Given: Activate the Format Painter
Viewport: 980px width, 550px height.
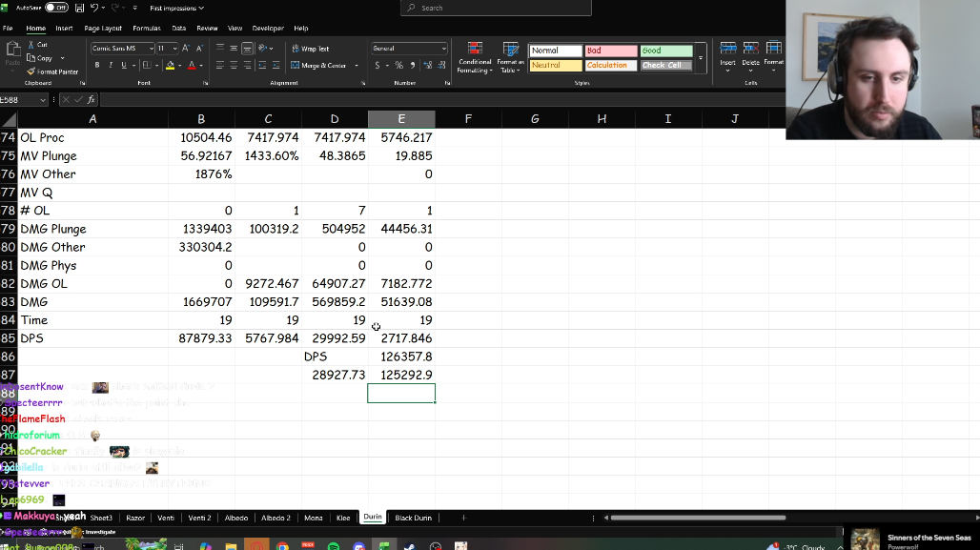Looking at the screenshot, I should pyautogui.click(x=52, y=71).
